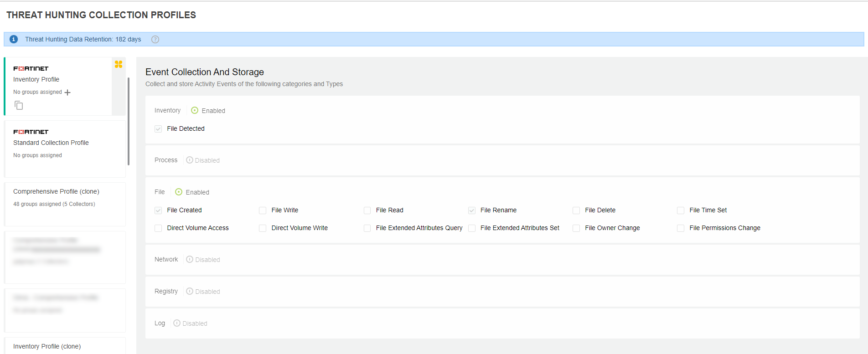Enable the Process category collection
This screenshot has width=868, height=354.
[x=190, y=160]
